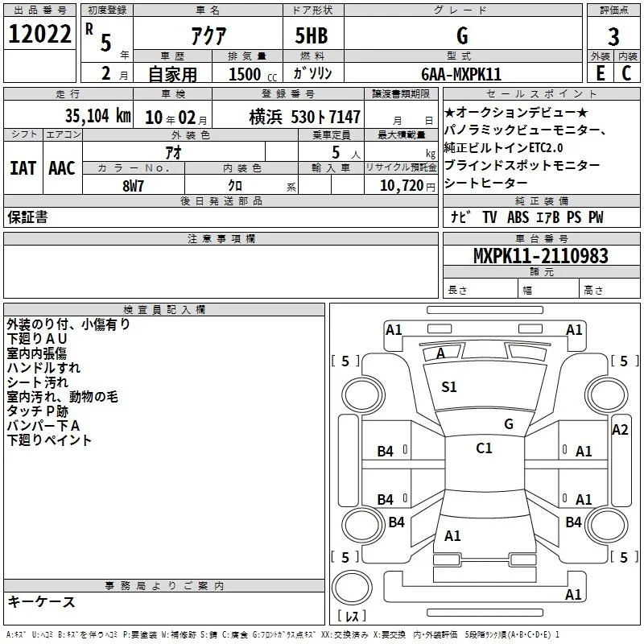The image size is (644, 644).
Task: Select the vehicle history value 自家用
Action: click(x=172, y=74)
